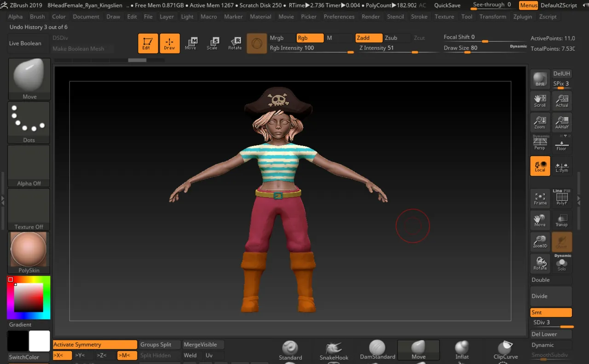This screenshot has width=589, height=364.
Task: Click the Divide button
Action: pyautogui.click(x=551, y=296)
